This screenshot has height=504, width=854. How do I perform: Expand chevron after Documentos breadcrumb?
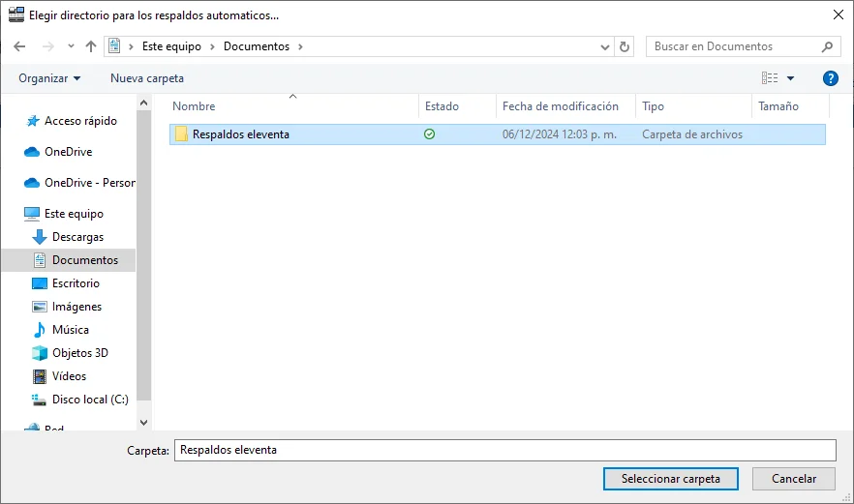(300, 46)
